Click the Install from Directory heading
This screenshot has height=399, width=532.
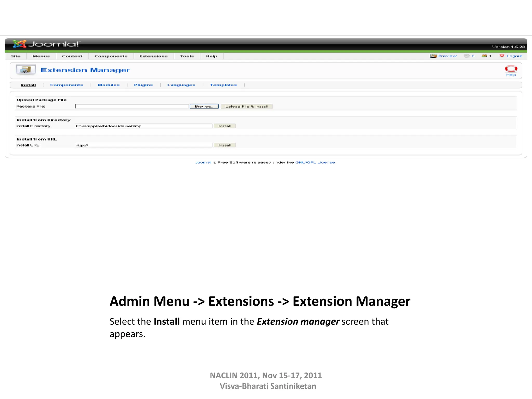pyautogui.click(x=44, y=120)
